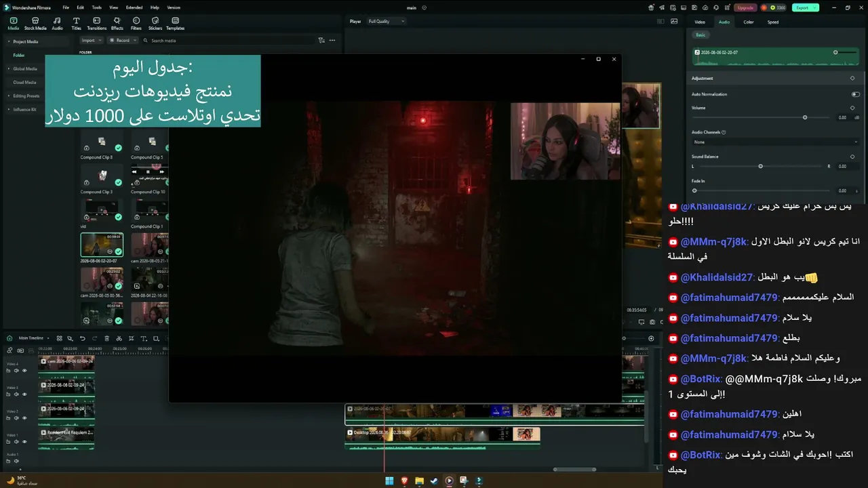The width and height of the screenshot is (868, 488).
Task: Click the Undo arrow in timeline toolbar
Action: (83, 338)
